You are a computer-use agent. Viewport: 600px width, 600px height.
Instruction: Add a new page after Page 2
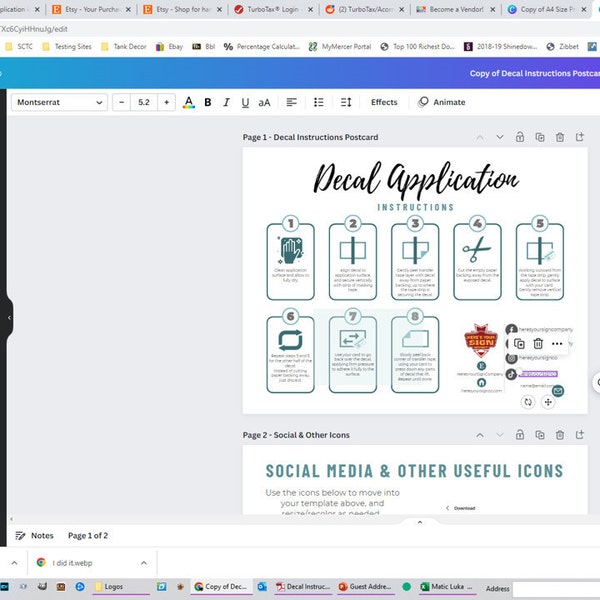pyautogui.click(x=580, y=435)
